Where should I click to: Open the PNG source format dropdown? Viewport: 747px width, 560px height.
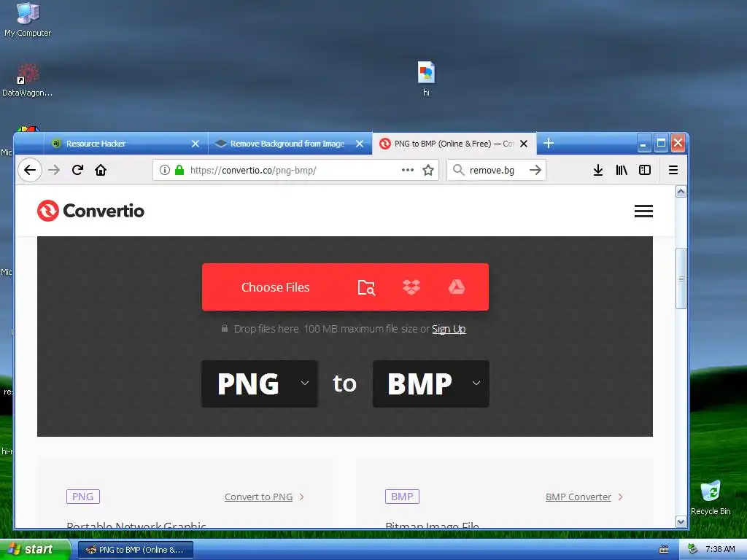[260, 384]
